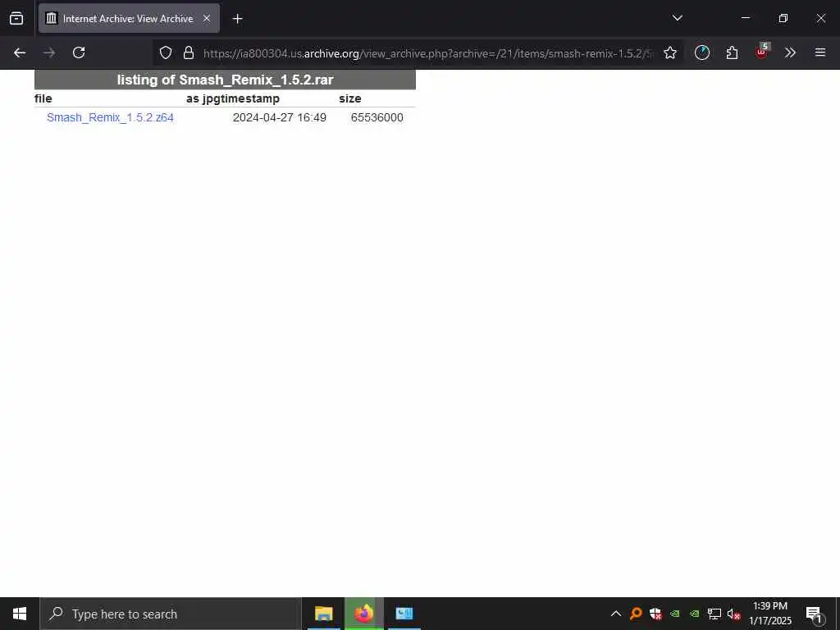Screen dimensions: 840x630
Task: Bookmark this page with the star
Action: [669, 52]
